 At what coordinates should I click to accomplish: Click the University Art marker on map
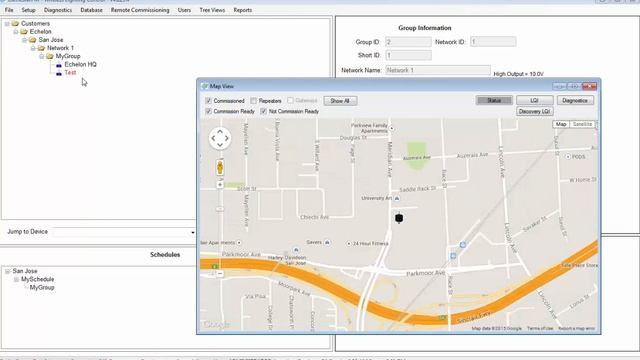click(x=397, y=198)
